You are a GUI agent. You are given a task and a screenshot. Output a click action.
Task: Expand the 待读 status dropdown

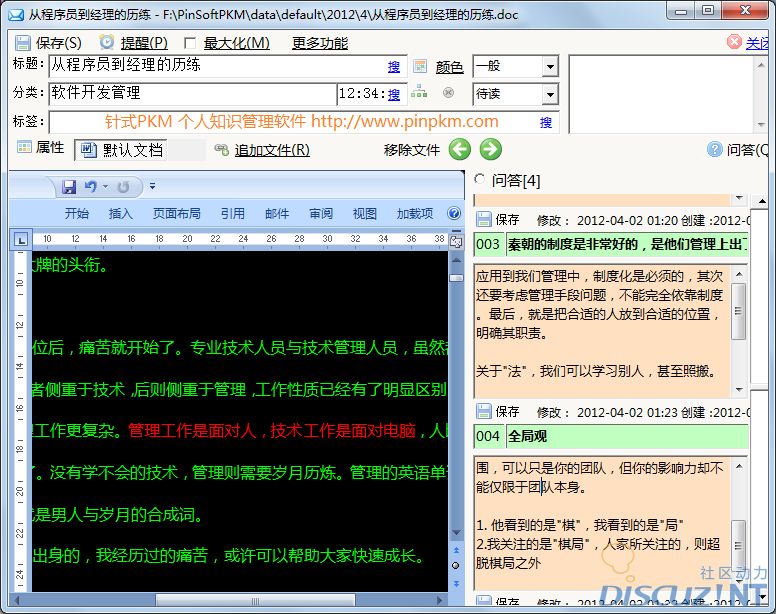(x=549, y=94)
